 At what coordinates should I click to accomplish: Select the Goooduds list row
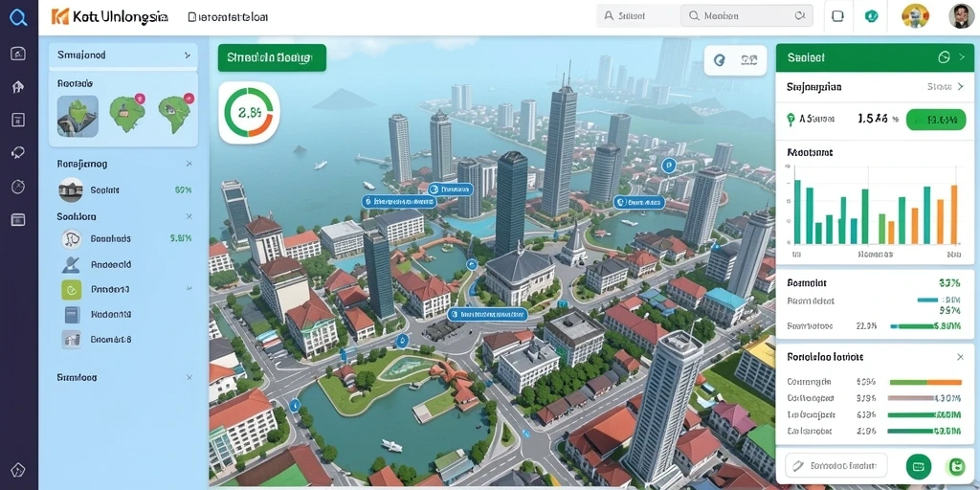(x=125, y=238)
